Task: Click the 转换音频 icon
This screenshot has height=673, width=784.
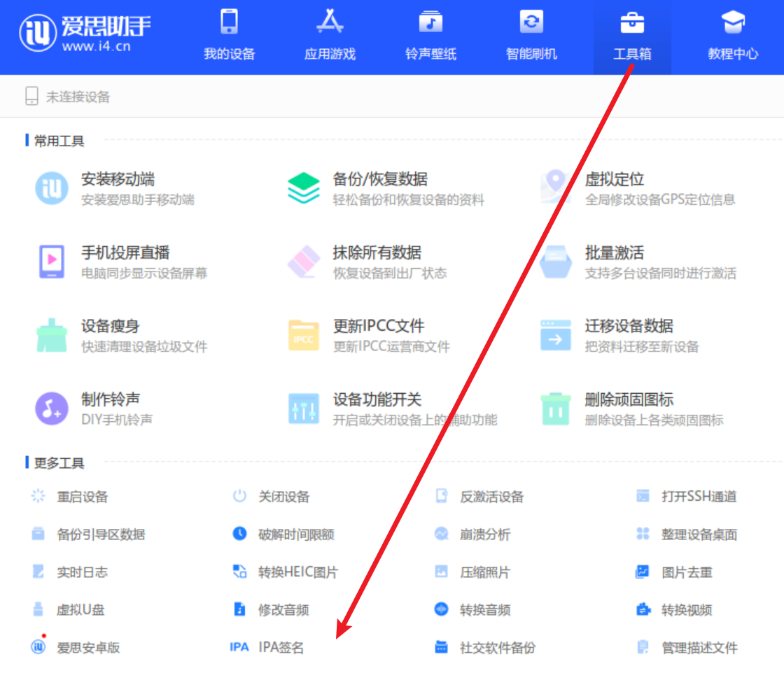Action: 442,609
